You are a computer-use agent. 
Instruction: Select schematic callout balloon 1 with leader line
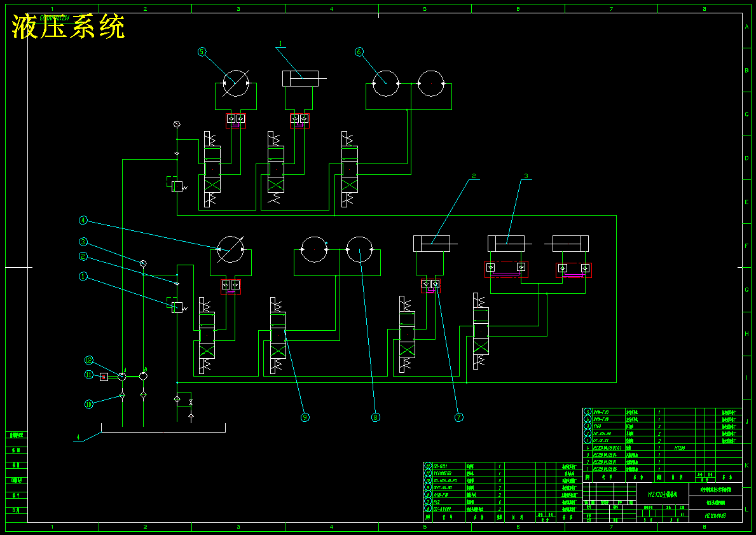pyautogui.click(x=83, y=277)
